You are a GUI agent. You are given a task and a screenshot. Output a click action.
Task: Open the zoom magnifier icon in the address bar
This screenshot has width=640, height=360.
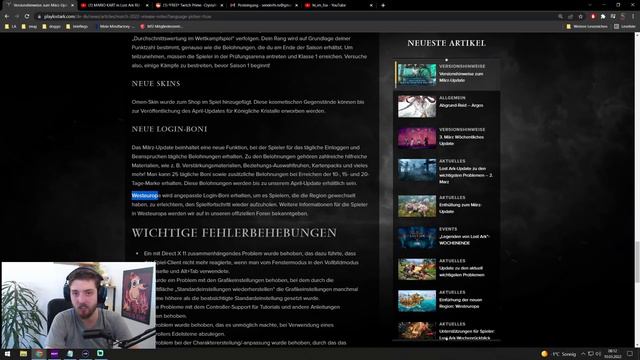560,17
